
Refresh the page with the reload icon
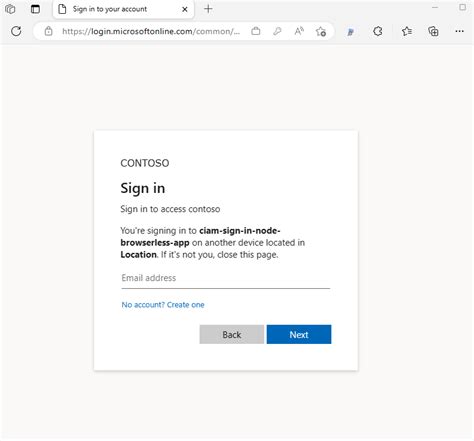16,31
